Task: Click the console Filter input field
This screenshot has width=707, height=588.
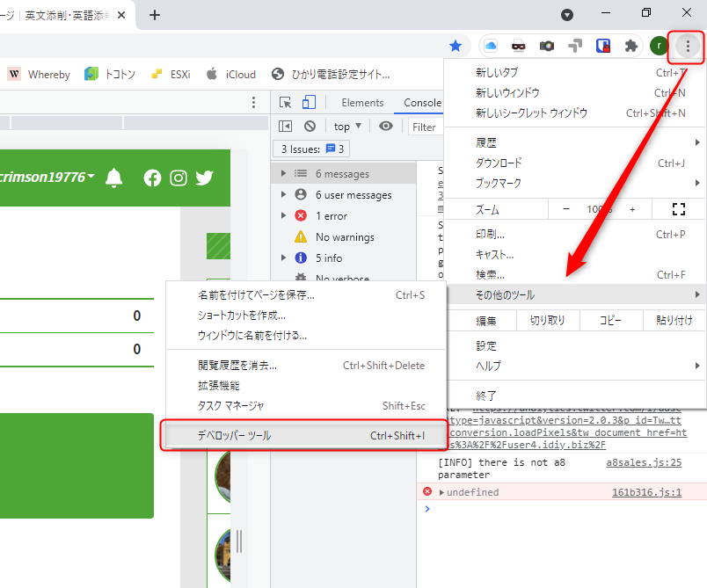Action: pos(426,127)
